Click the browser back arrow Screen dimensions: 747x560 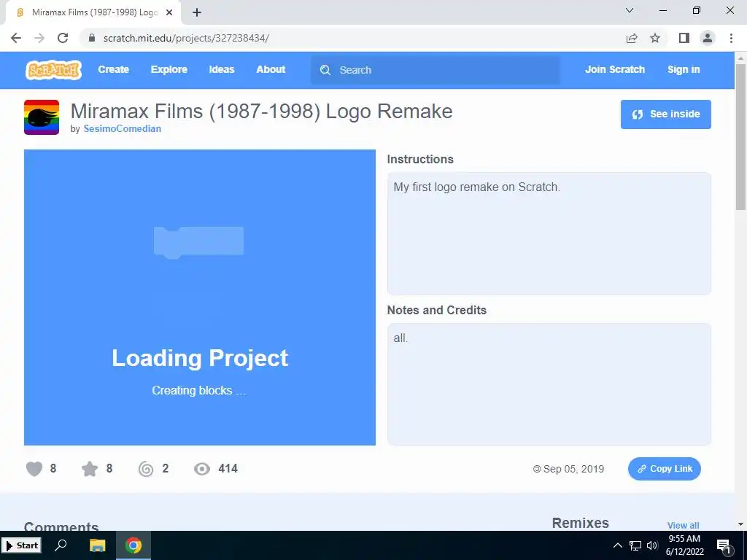pos(16,38)
